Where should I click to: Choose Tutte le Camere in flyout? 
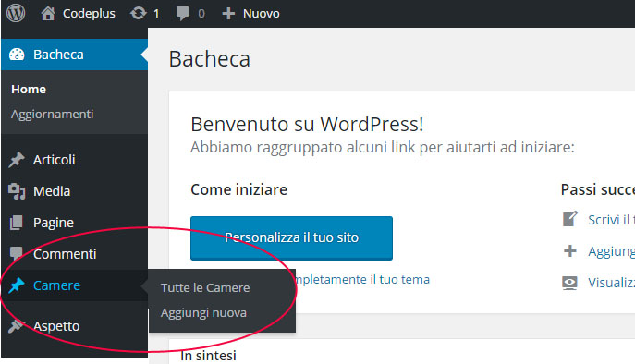(x=205, y=288)
